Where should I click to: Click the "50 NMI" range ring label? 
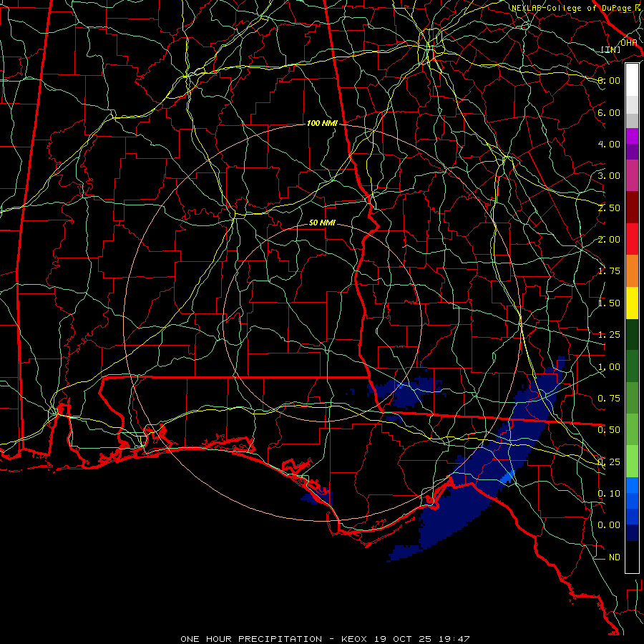click(322, 223)
